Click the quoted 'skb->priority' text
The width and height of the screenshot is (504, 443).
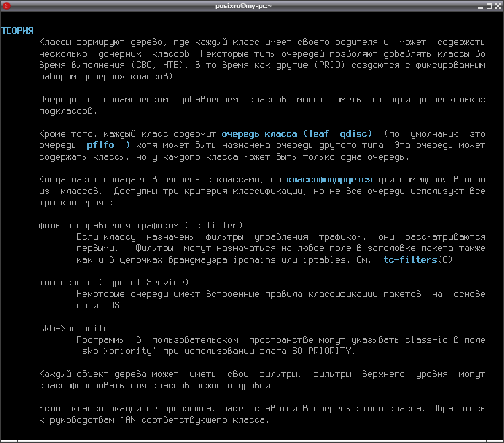(116, 351)
